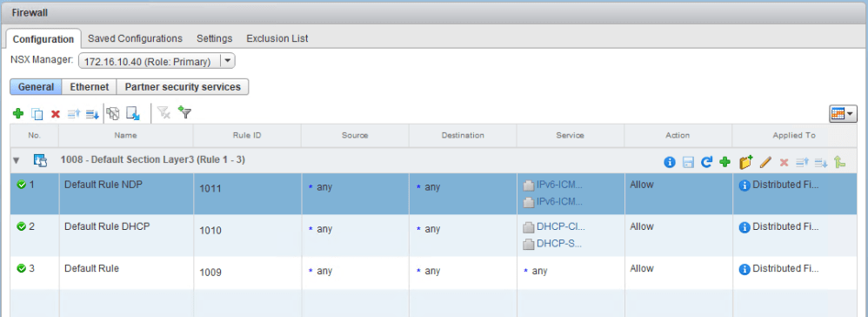
Task: Click the Move rule down icon in the top toolbar
Action: pos(92,114)
